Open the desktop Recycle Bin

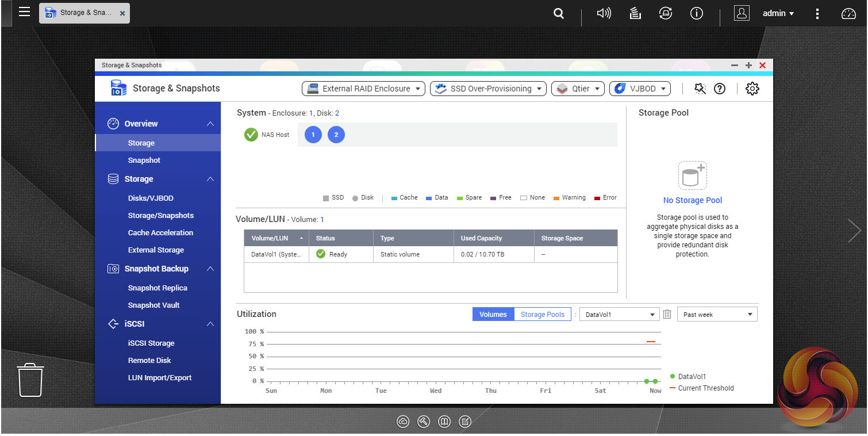pyautogui.click(x=30, y=380)
